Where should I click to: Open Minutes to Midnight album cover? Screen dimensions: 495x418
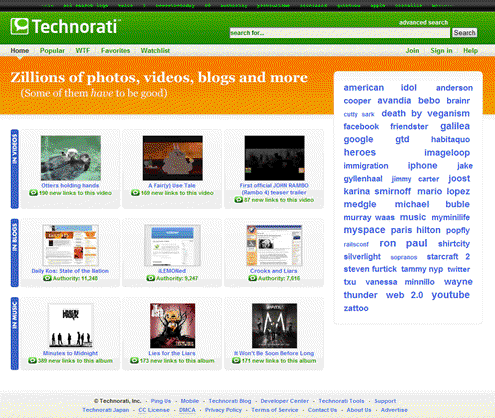pos(71,326)
